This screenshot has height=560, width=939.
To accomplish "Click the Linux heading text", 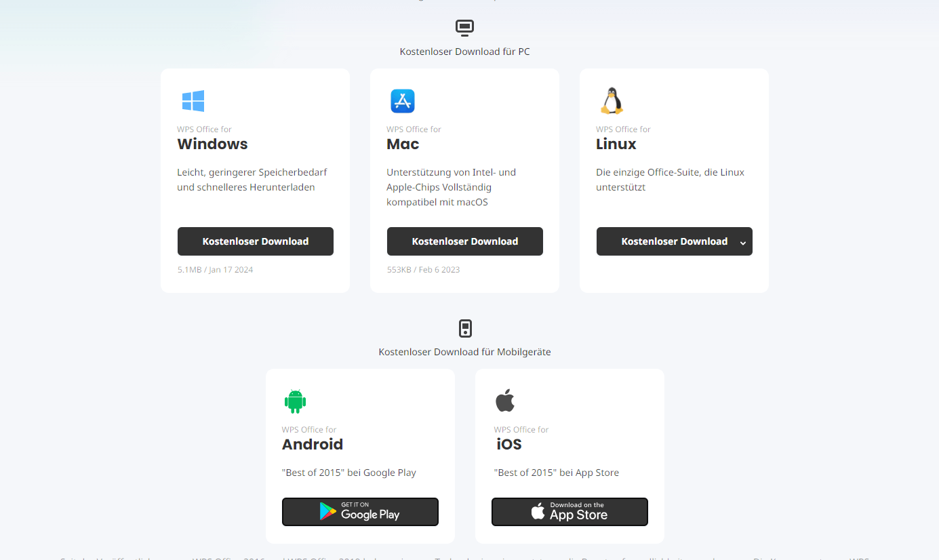I will [x=616, y=144].
